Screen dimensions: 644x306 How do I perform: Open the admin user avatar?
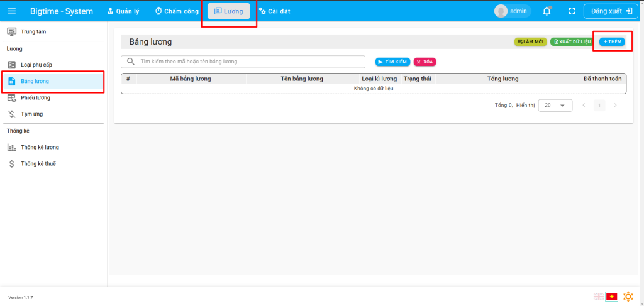tap(501, 11)
